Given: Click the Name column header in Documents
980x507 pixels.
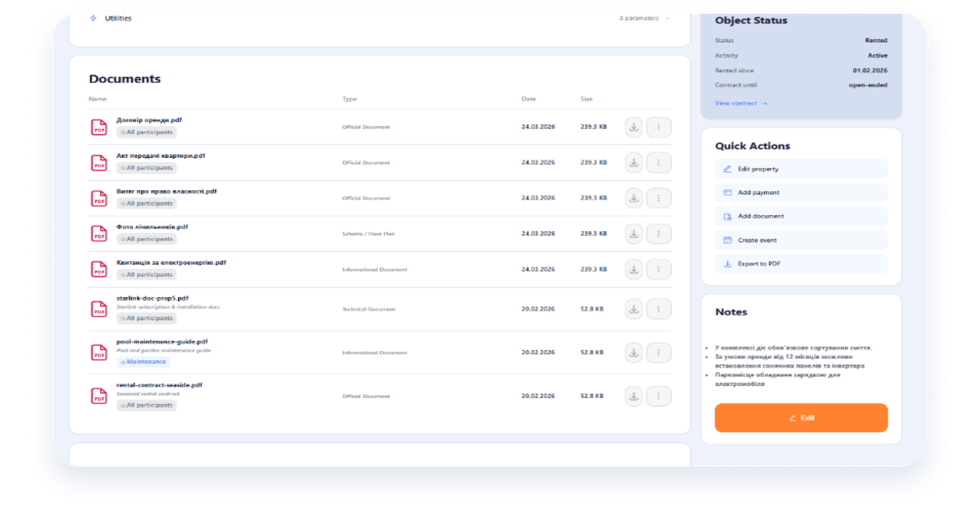Looking at the screenshot, I should [98, 99].
